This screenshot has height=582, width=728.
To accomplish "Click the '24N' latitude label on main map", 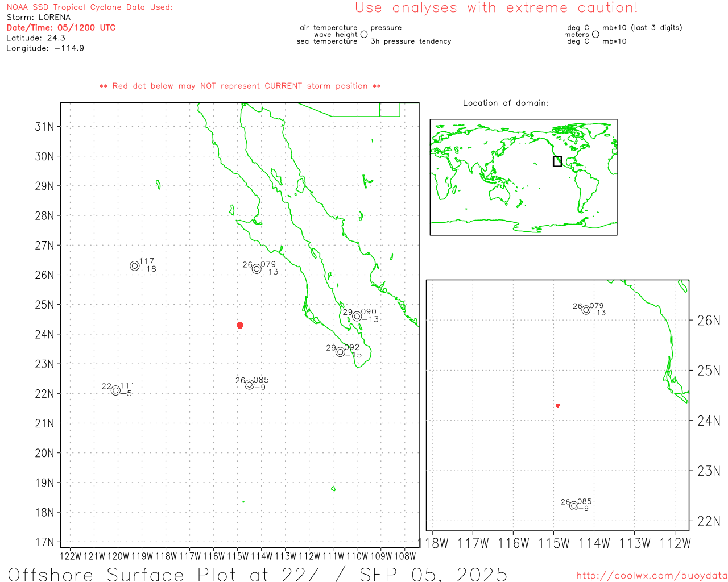I will click(x=45, y=334).
